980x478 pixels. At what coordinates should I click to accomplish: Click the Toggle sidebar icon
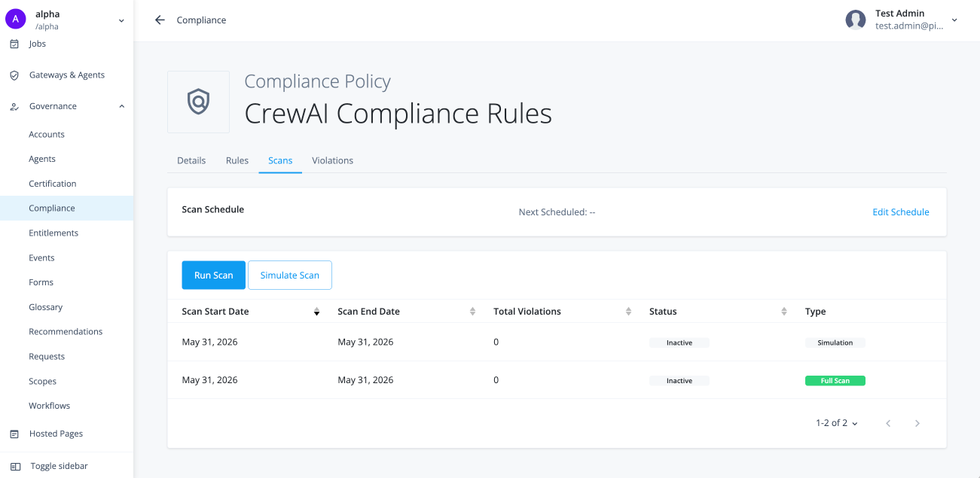(15, 467)
